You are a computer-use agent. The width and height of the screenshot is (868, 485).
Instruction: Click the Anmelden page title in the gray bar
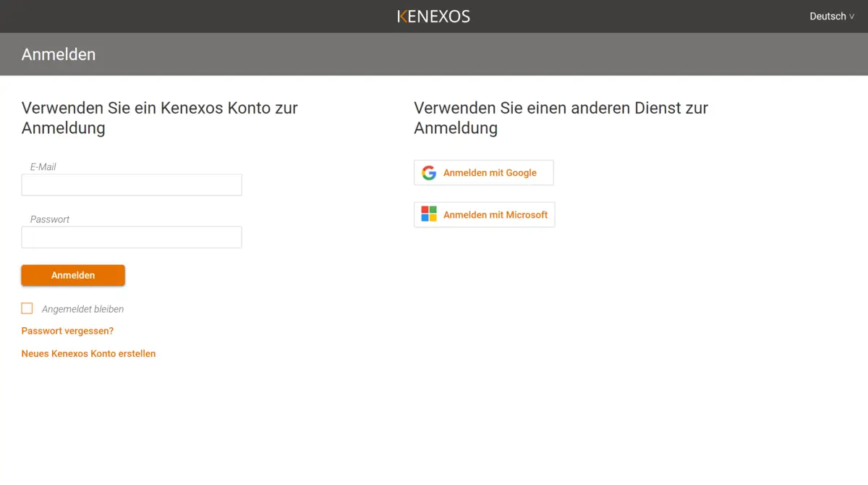(59, 54)
